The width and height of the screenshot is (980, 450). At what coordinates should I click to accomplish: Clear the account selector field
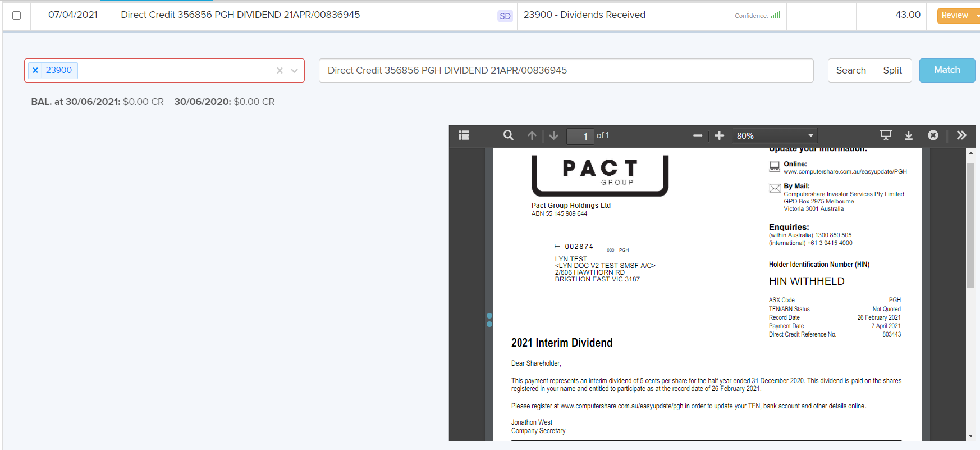[x=280, y=71]
